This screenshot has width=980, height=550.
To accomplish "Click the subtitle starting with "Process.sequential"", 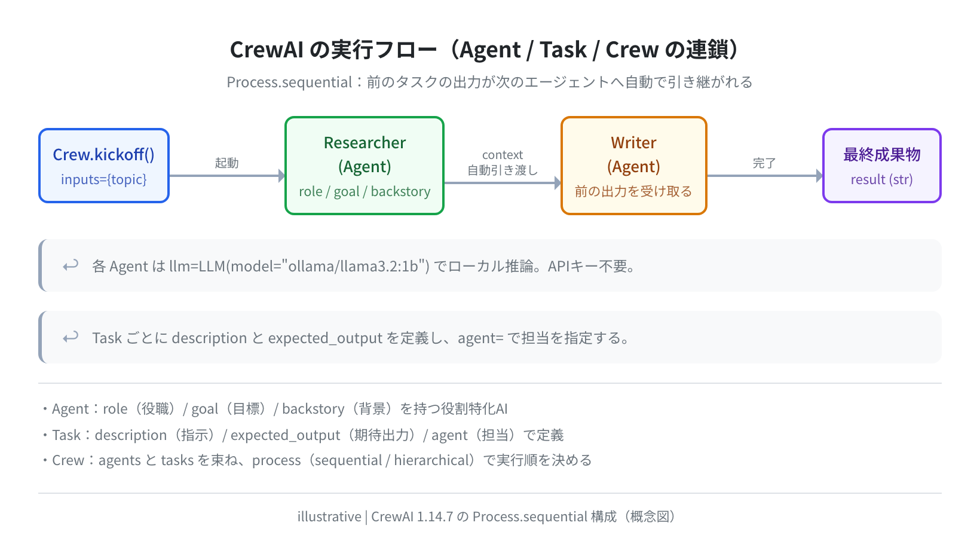I will click(489, 82).
